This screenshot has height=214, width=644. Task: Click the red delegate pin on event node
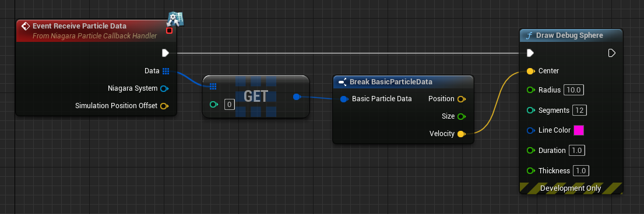coord(169,31)
